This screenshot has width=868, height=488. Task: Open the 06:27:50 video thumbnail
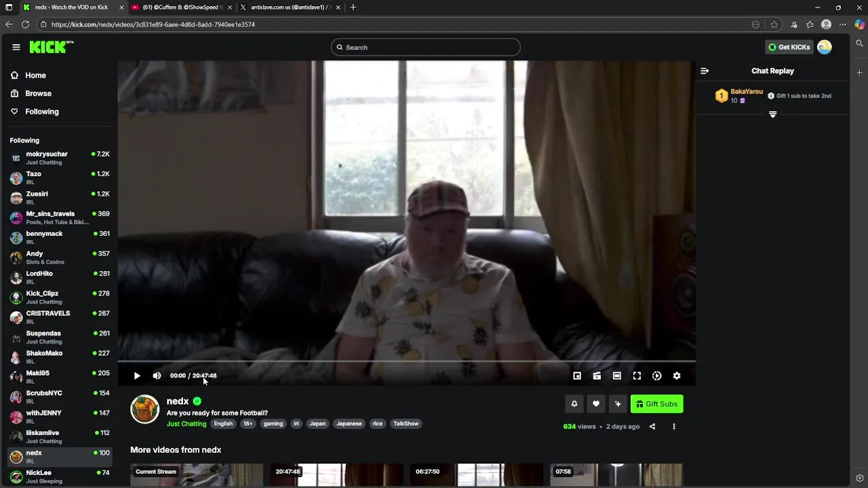point(477,476)
